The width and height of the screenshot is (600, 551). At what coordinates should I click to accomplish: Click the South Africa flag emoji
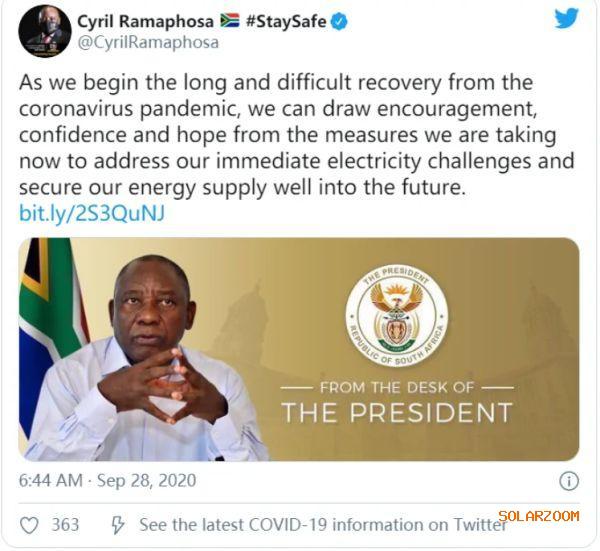click(x=229, y=21)
